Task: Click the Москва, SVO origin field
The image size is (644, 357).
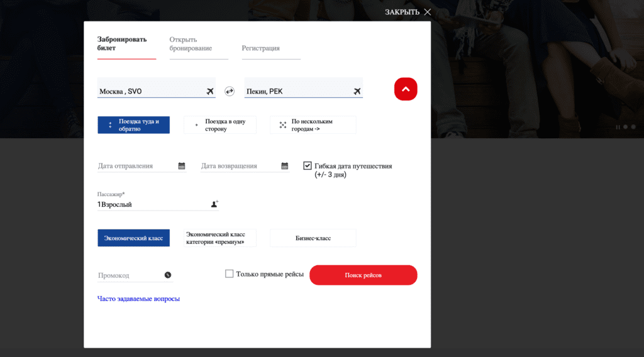Action: coord(157,88)
